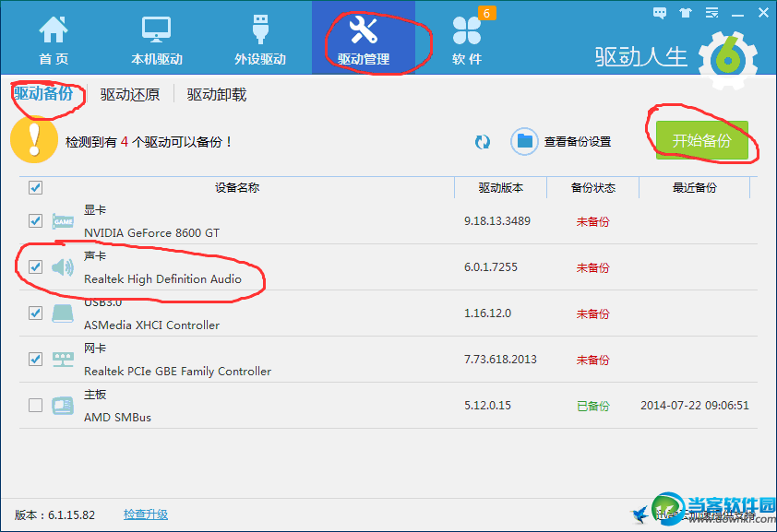Close the 驱动人生 window

pyautogui.click(x=764, y=13)
